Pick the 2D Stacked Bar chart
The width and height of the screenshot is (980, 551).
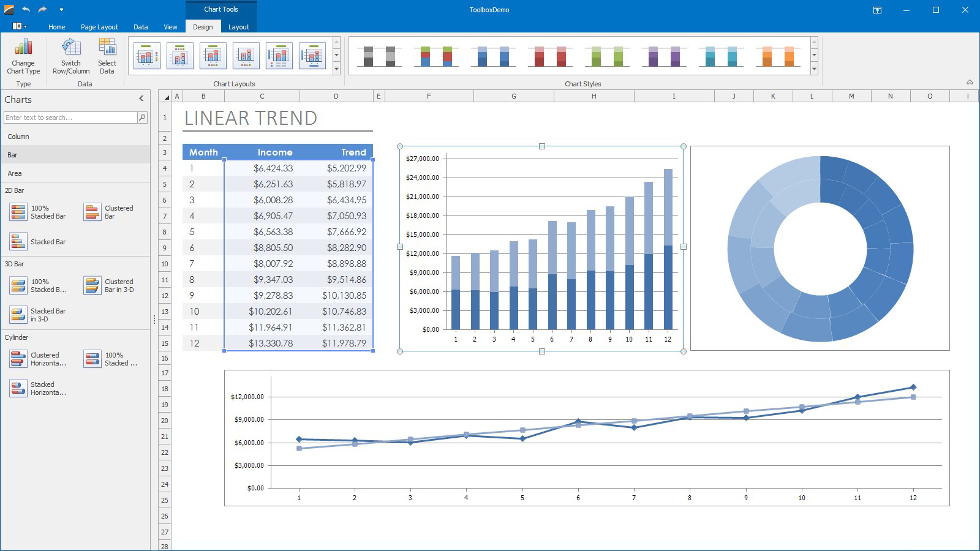click(18, 242)
